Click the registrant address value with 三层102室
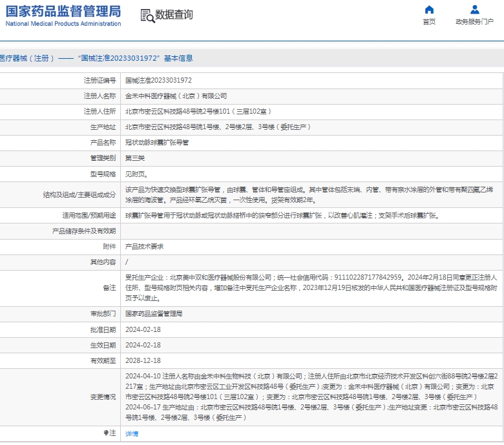Screen dimensions: 504x445 coord(198,112)
